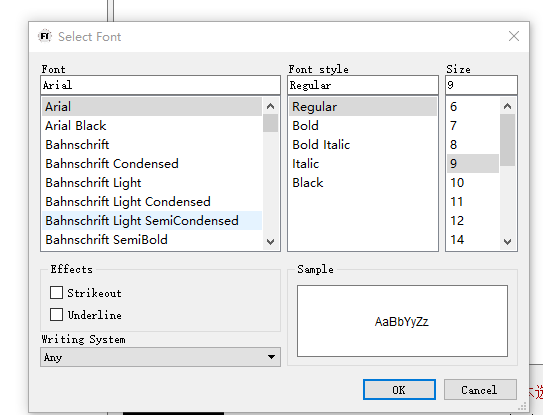This screenshot has width=543, height=415.
Task: Select font size 6
Action: 473,107
